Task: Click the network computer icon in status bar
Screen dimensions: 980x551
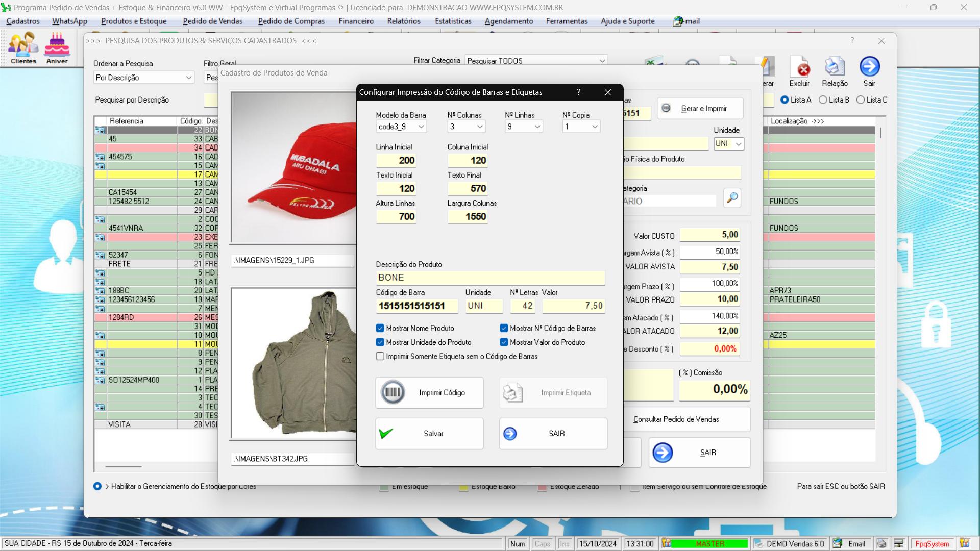Action: pos(899,543)
